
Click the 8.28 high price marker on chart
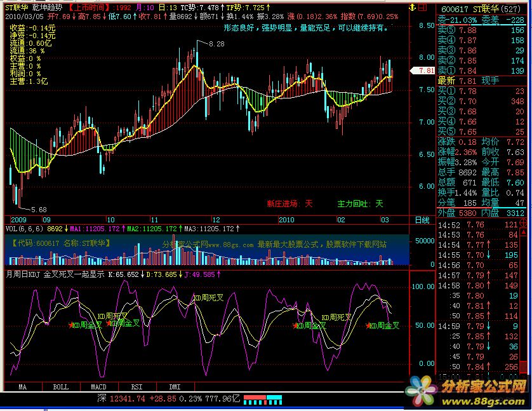point(216,44)
